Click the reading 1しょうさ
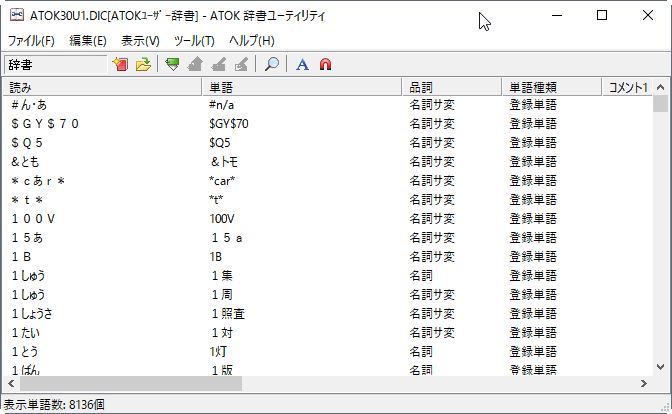 coord(32,314)
